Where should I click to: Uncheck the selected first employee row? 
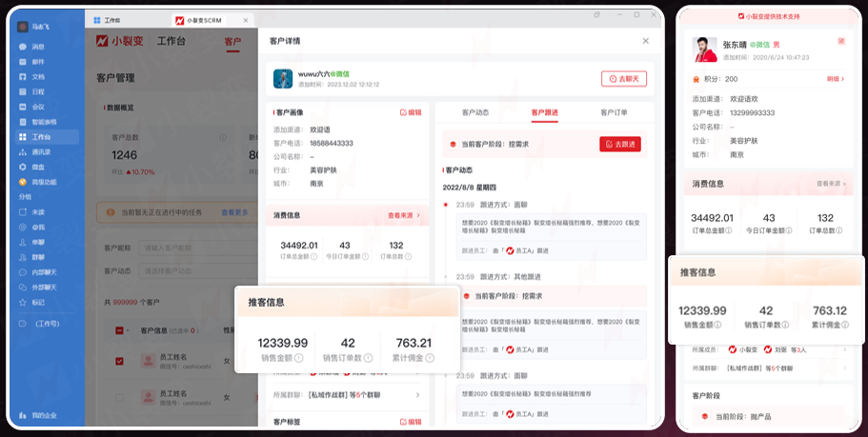pos(119,362)
